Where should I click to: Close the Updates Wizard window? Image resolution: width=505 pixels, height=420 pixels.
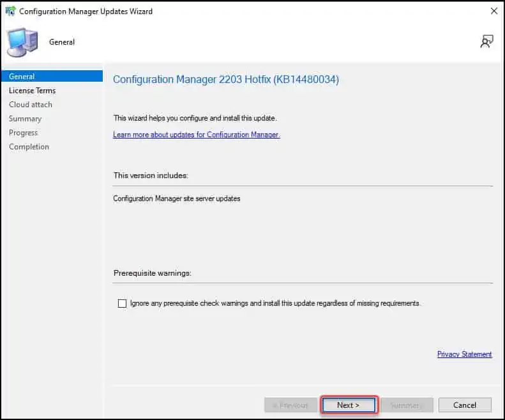[494, 11]
